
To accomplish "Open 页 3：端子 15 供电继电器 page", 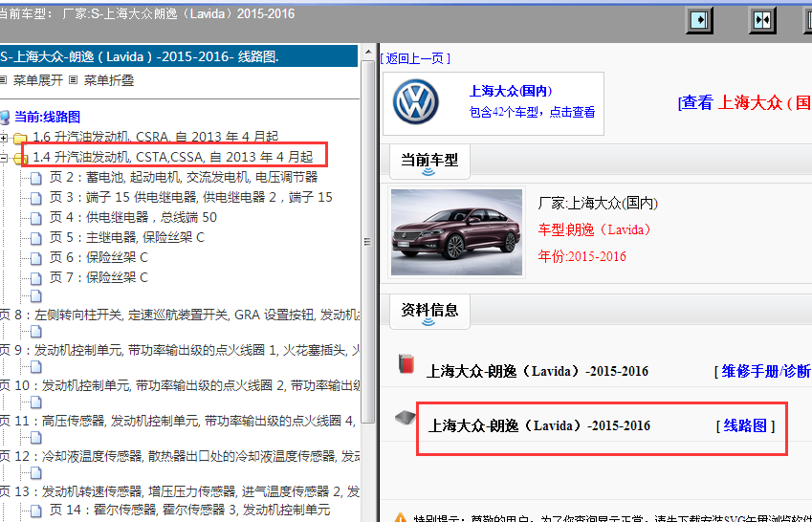I will pyautogui.click(x=190, y=197).
